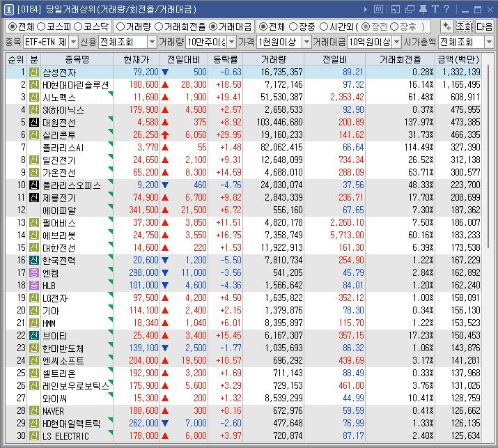
Task: Select the 폴라리스AI stock name
Action: (63, 148)
